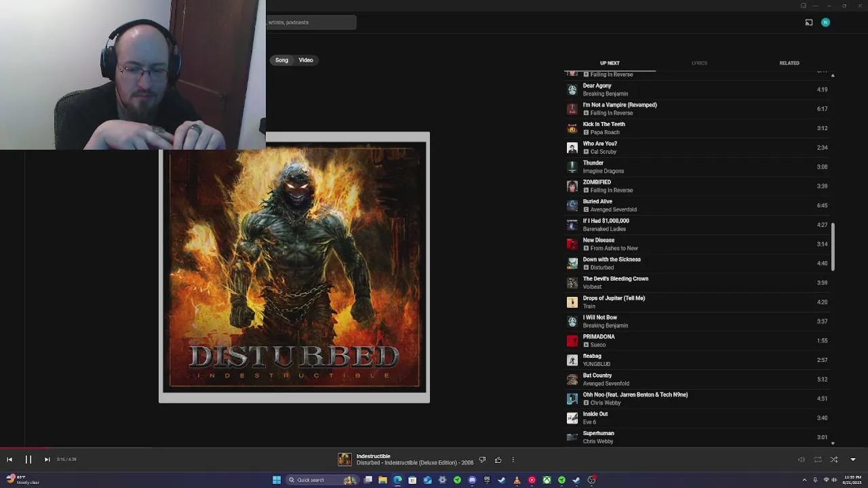Open Microsoft Edge from the taskbar

pos(397,480)
